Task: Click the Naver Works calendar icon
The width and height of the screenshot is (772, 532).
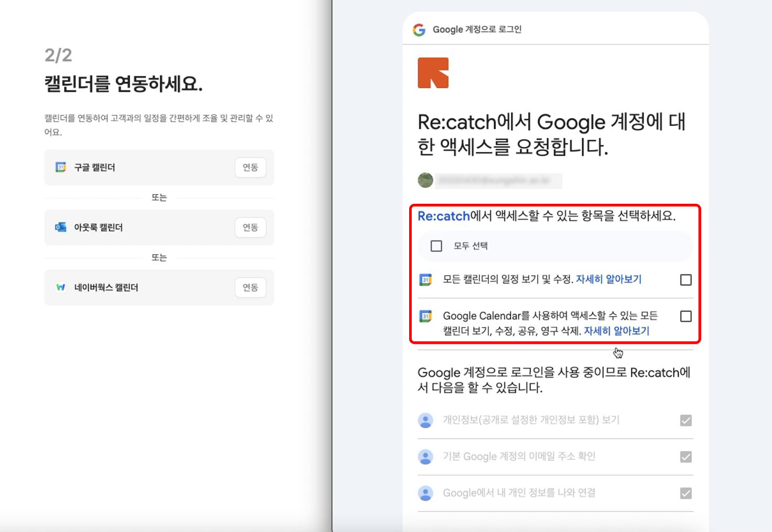Action: click(61, 287)
